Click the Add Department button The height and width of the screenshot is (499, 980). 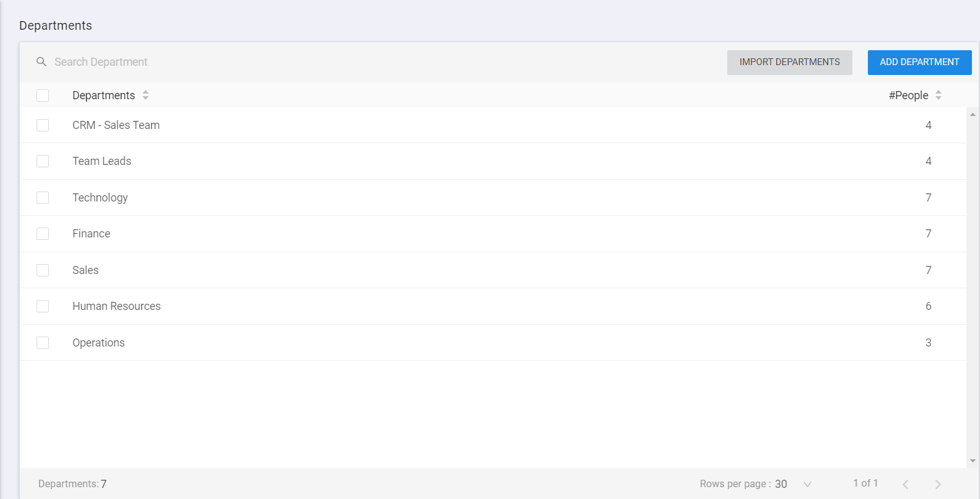pyautogui.click(x=919, y=62)
